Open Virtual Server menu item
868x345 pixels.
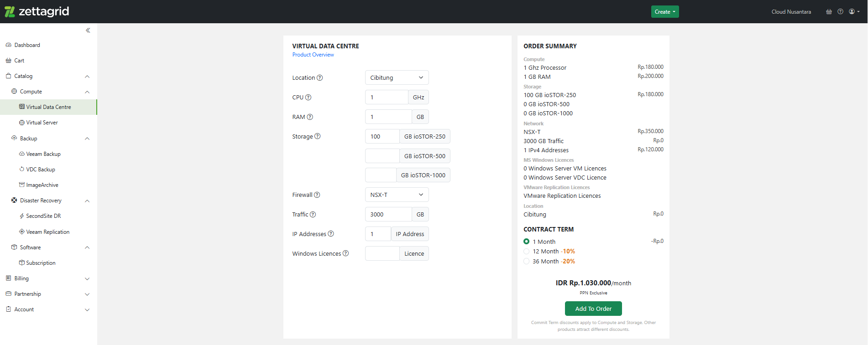pyautogui.click(x=48, y=123)
